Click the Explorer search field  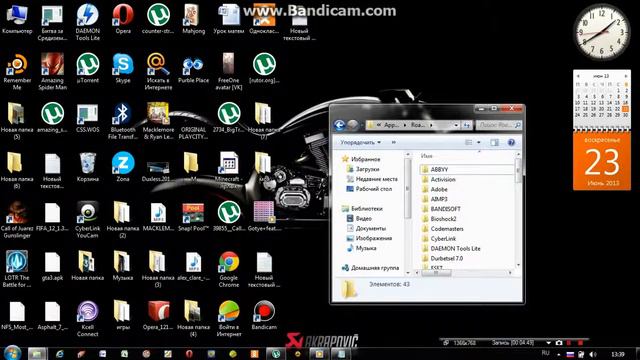click(498, 125)
